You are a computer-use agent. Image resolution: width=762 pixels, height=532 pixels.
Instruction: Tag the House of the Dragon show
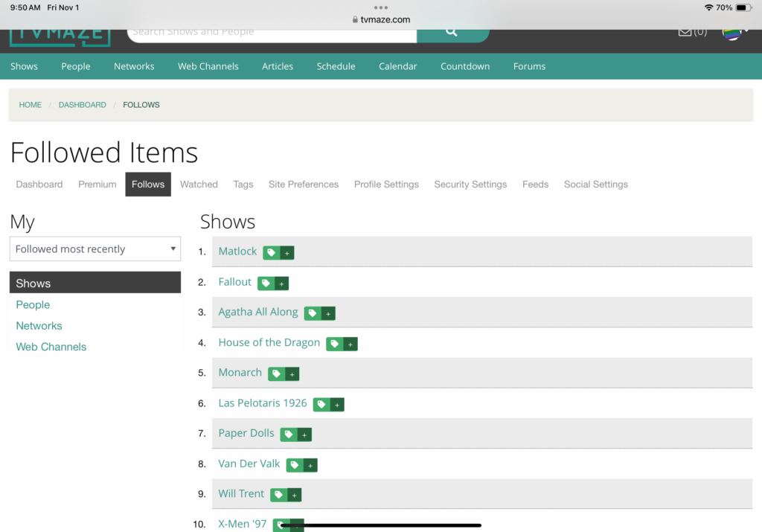click(334, 344)
